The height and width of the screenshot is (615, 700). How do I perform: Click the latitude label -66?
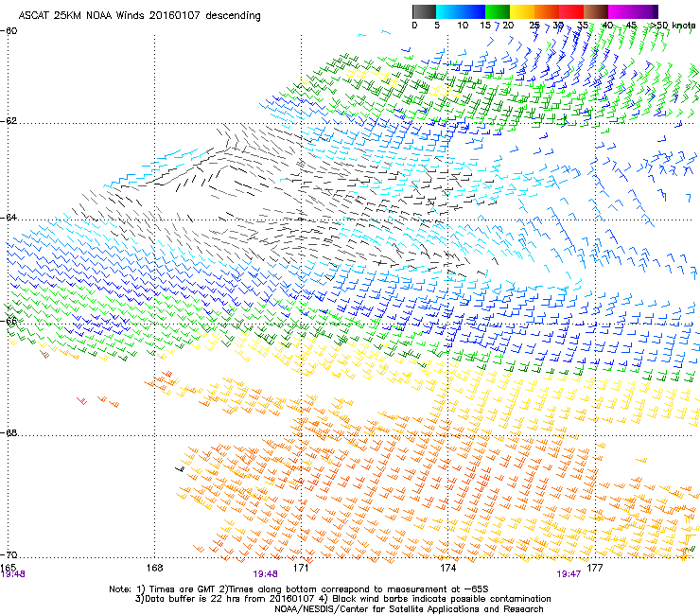[x=9, y=321]
